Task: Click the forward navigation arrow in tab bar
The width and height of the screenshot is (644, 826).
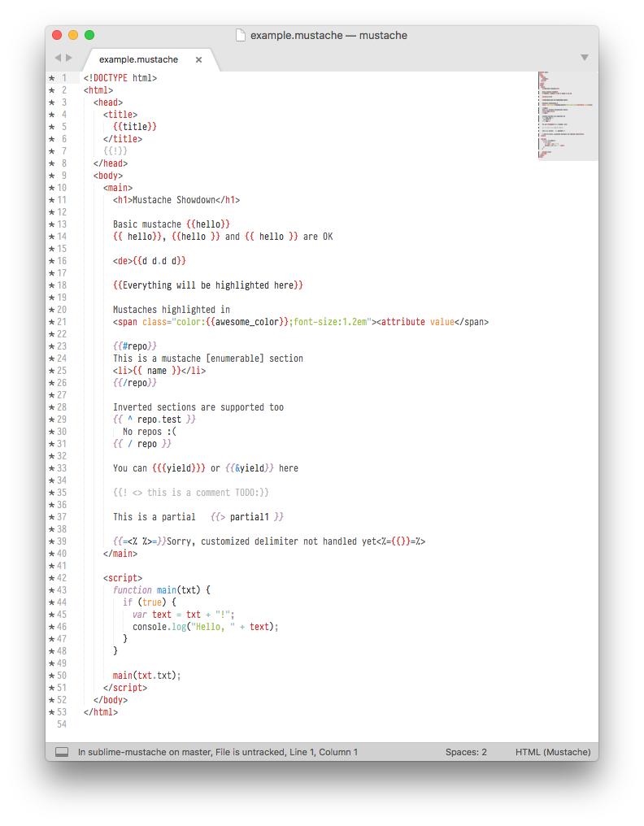Action: pyautogui.click(x=69, y=58)
